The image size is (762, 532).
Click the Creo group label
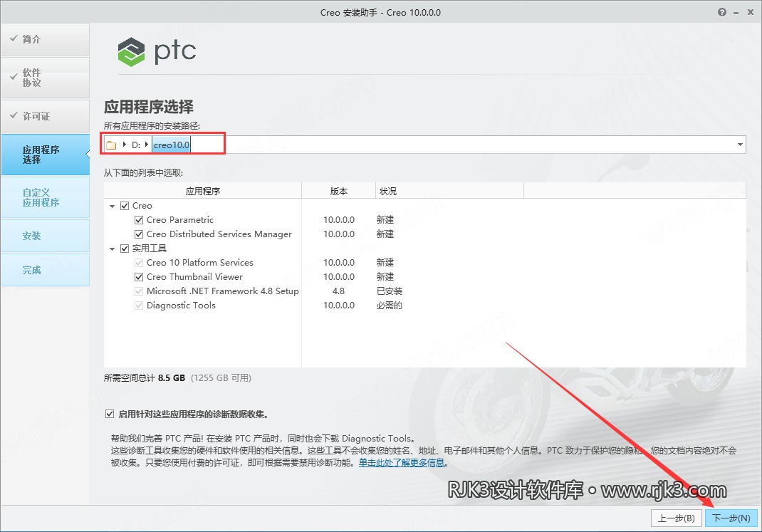142,206
